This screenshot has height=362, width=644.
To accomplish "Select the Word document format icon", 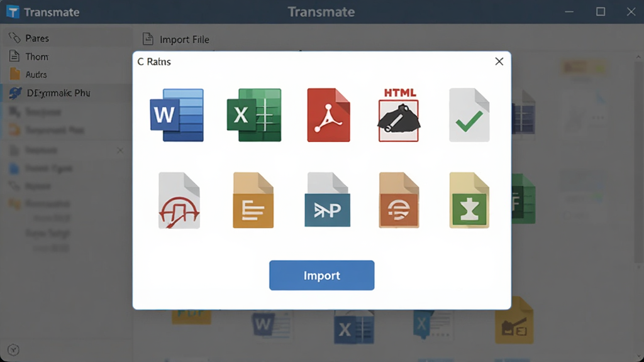I will [177, 115].
